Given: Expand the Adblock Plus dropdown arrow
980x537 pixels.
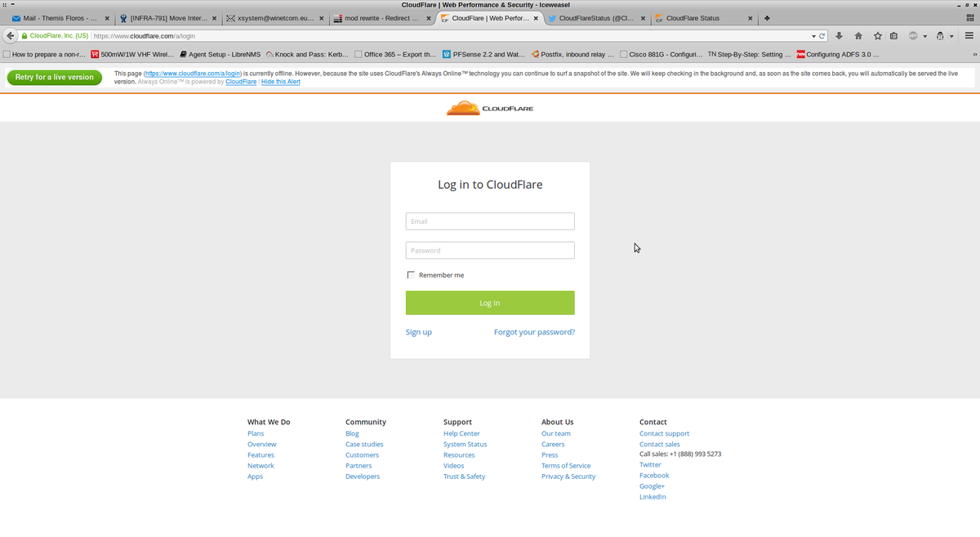Looking at the screenshot, I should click(925, 36).
